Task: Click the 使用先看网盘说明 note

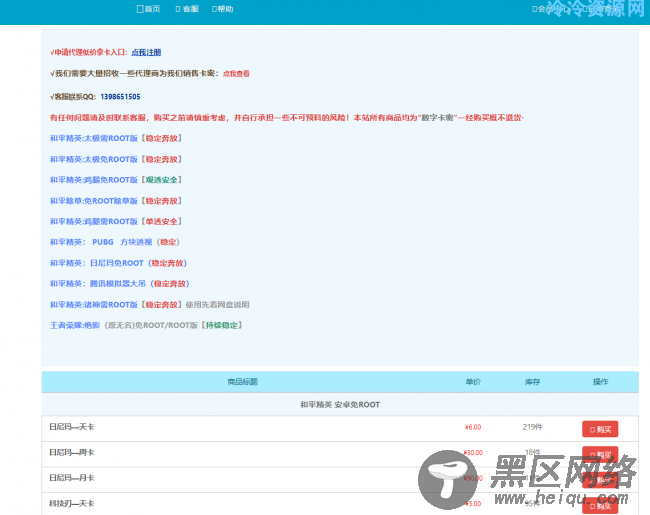Action: [x=217, y=305]
